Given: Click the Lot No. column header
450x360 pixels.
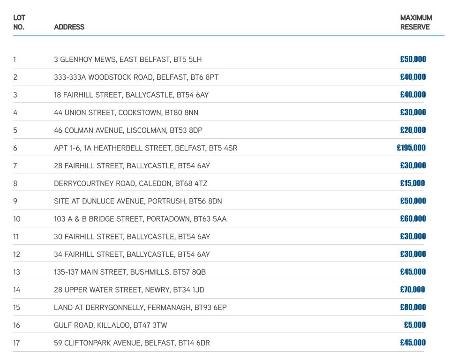Looking at the screenshot, I should [x=19, y=22].
